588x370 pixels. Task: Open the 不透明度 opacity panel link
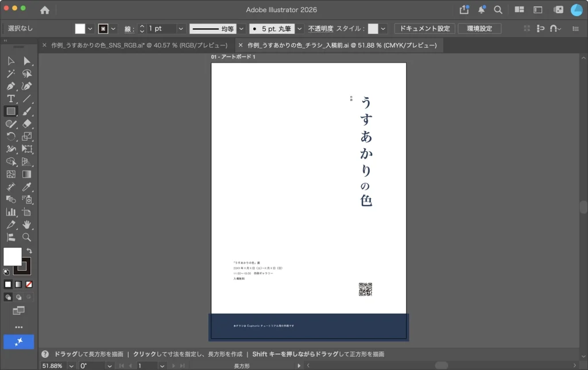point(320,29)
